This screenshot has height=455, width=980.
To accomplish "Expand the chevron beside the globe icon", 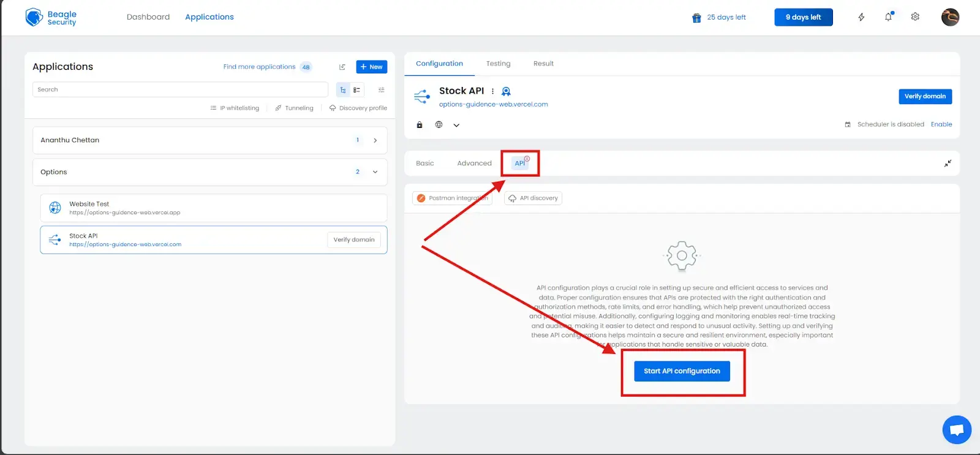I will tap(456, 125).
